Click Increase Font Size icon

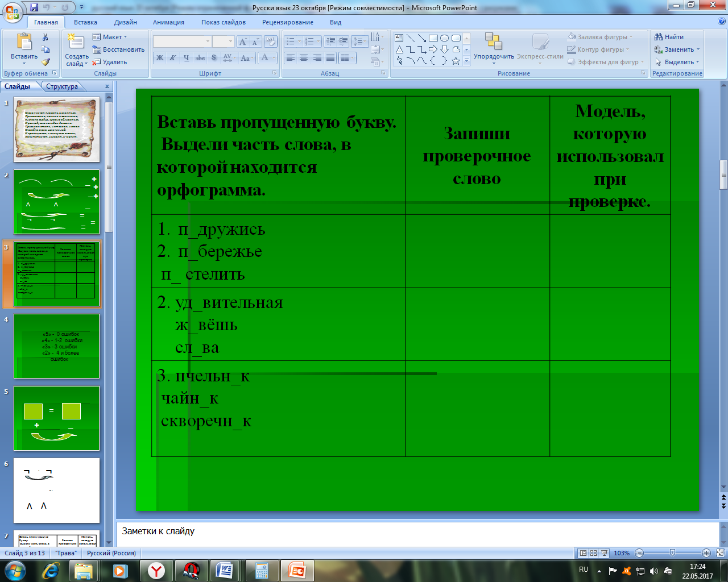pyautogui.click(x=243, y=41)
